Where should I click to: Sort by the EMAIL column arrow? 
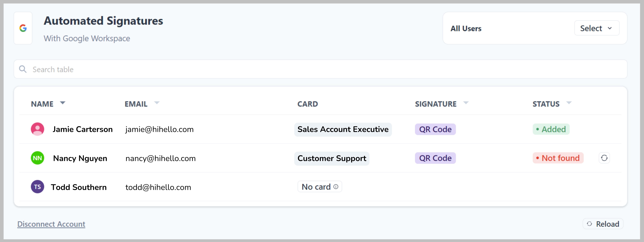[157, 103]
